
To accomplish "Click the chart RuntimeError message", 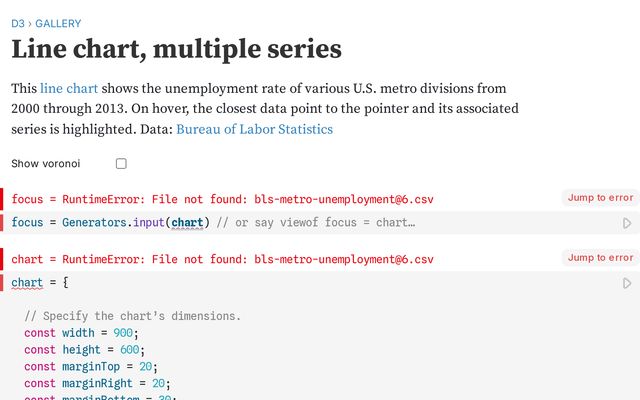I will pos(222,259).
